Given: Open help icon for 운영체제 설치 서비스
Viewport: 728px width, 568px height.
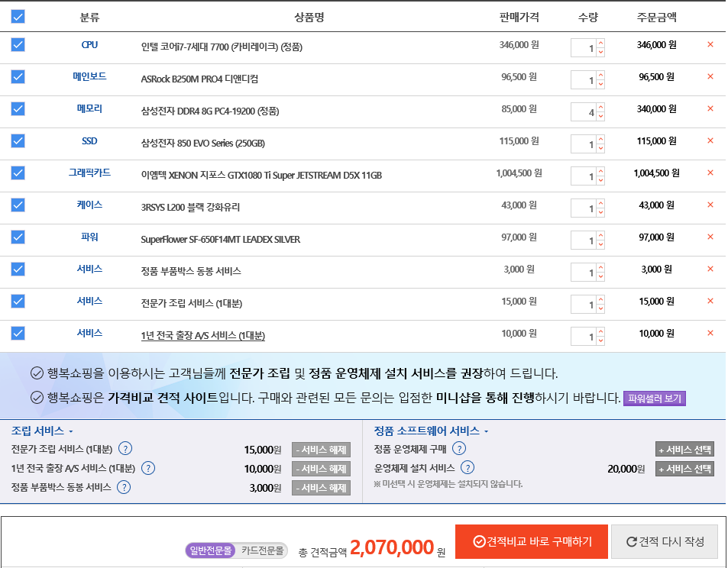Looking at the screenshot, I should pos(468,467).
